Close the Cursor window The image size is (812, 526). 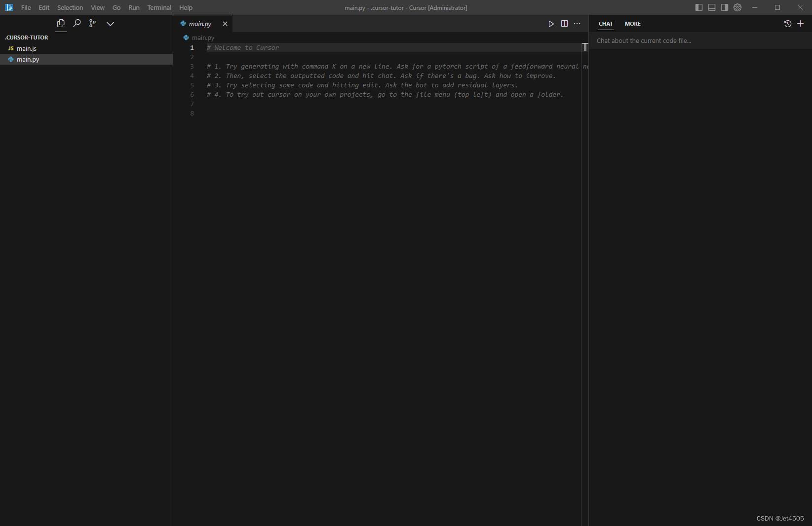point(800,7)
